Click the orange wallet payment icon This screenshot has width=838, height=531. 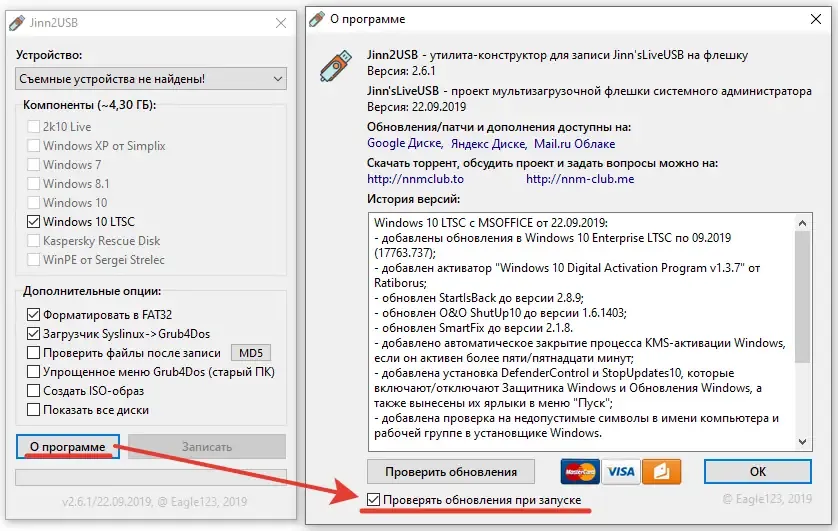tap(661, 471)
